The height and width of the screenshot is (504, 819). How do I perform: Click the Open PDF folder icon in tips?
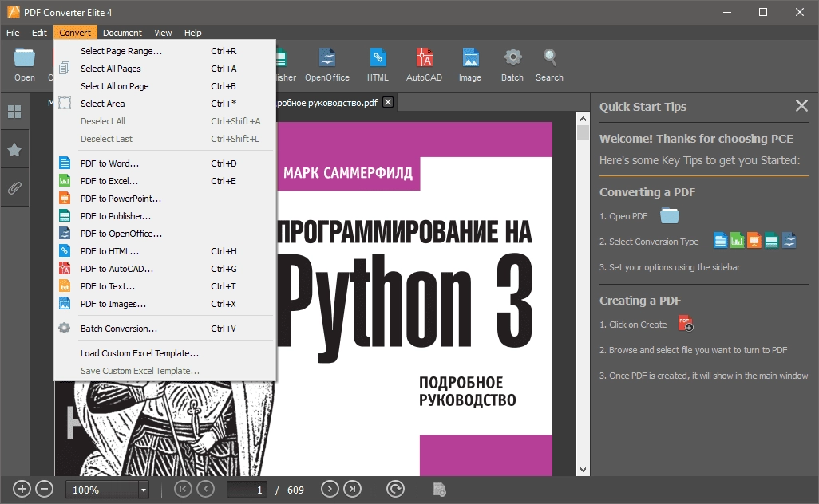670,215
